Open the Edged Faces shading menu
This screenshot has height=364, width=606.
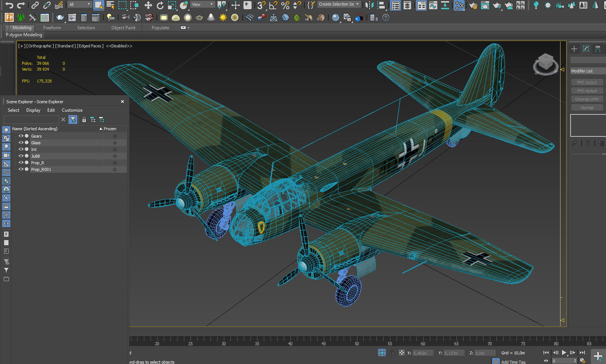coord(90,46)
